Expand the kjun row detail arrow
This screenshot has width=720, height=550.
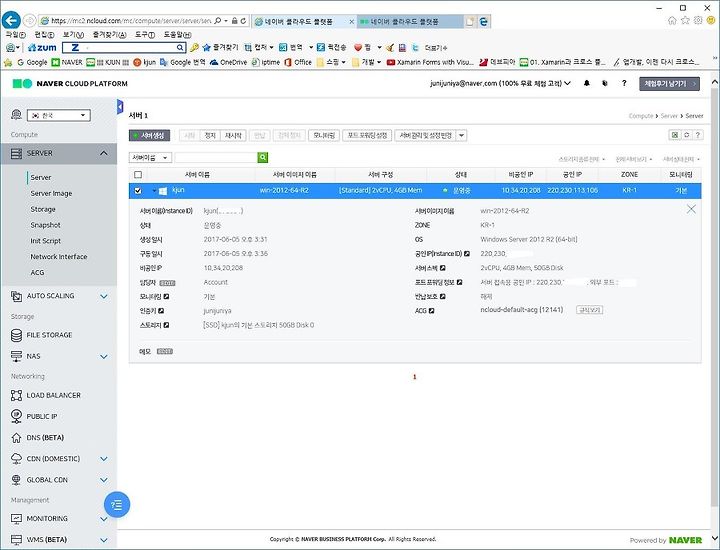pos(154,191)
